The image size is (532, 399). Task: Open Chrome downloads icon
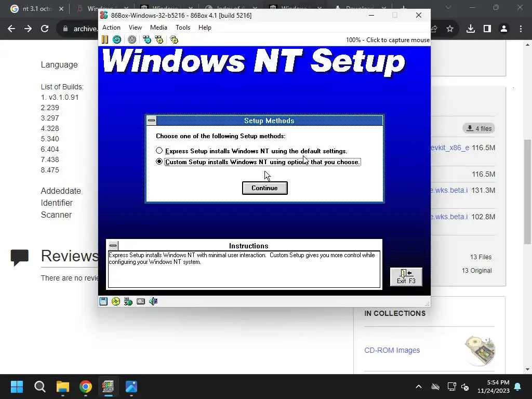pyautogui.click(x=471, y=29)
